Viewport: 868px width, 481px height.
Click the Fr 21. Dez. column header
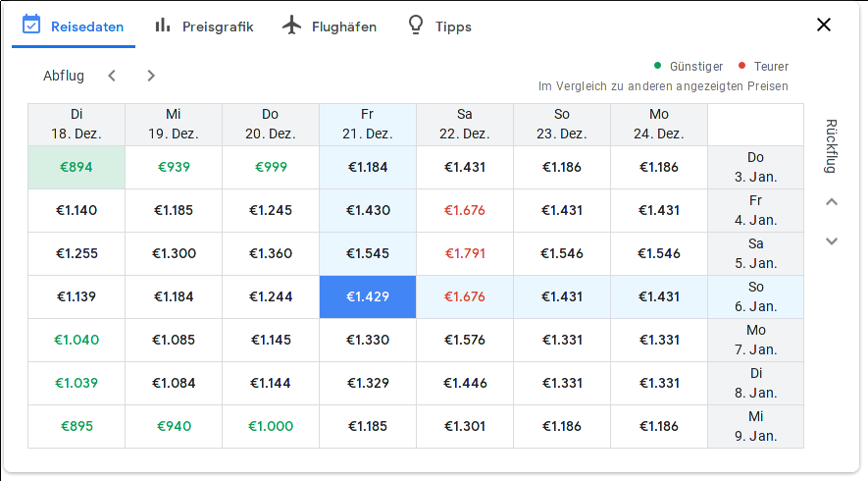pyautogui.click(x=368, y=124)
